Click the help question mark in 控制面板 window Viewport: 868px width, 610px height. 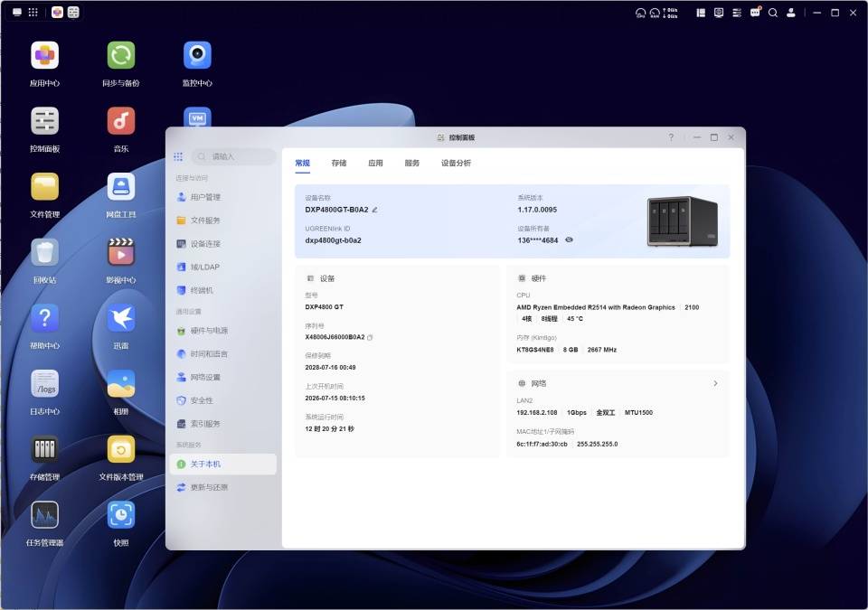(671, 137)
